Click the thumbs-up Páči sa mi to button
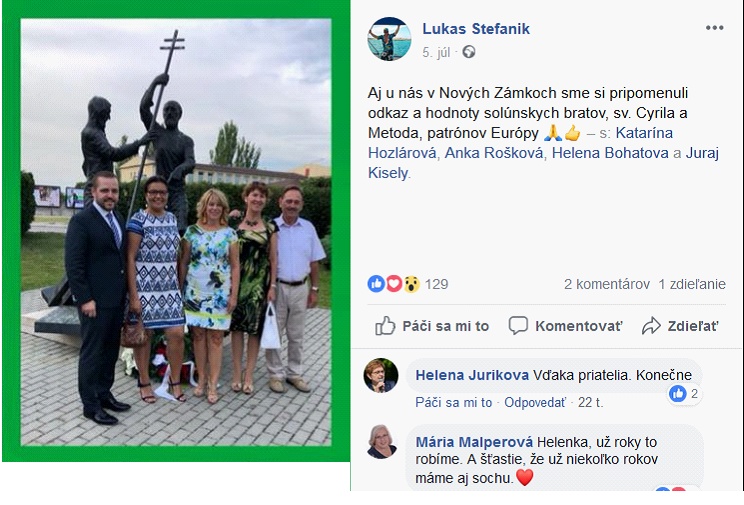 (x=432, y=326)
